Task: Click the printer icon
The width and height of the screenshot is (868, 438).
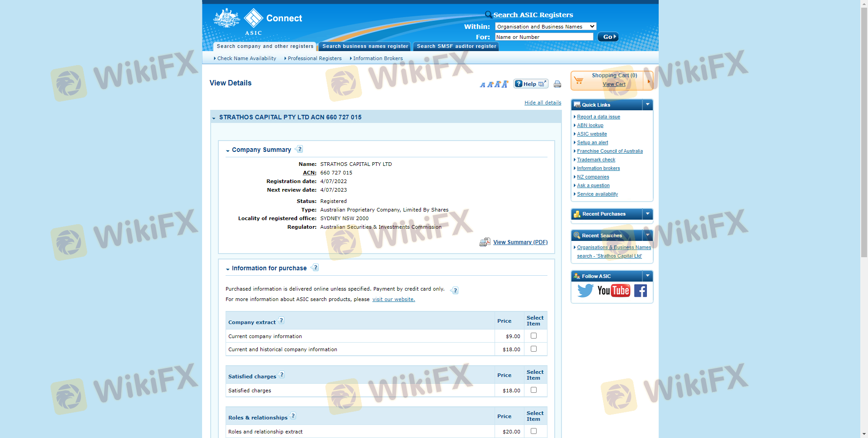Action: coord(557,84)
